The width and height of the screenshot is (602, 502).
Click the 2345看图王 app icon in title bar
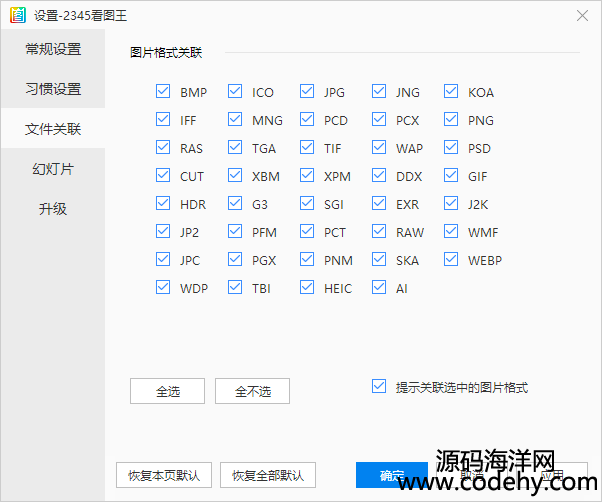pos(16,15)
